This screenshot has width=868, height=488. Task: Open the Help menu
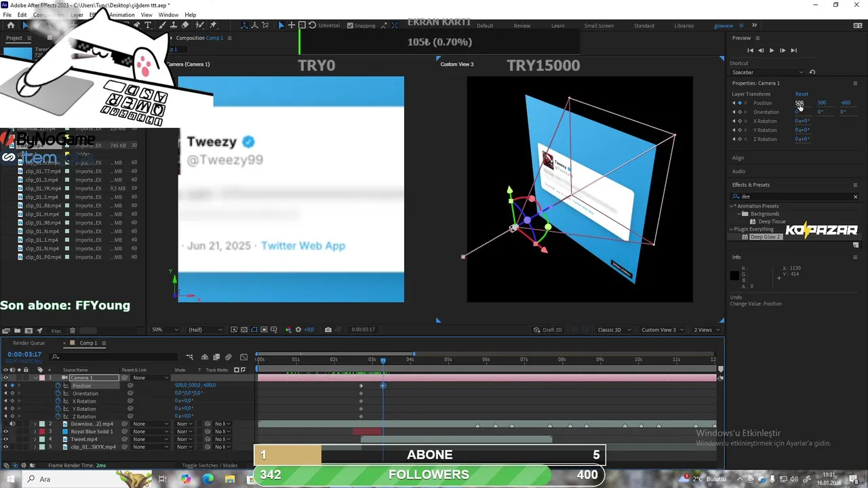click(x=191, y=15)
